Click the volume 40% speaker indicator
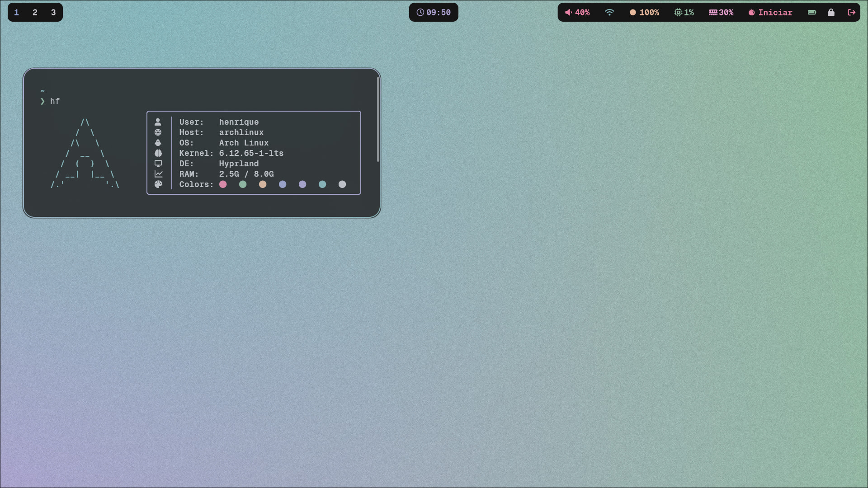Viewport: 868px width, 488px height. tap(577, 12)
